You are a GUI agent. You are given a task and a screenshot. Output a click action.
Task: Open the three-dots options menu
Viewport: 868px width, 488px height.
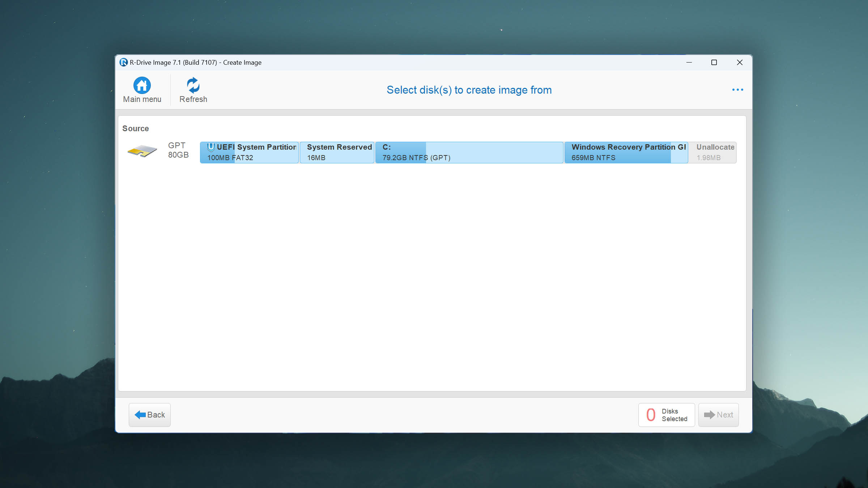point(737,90)
